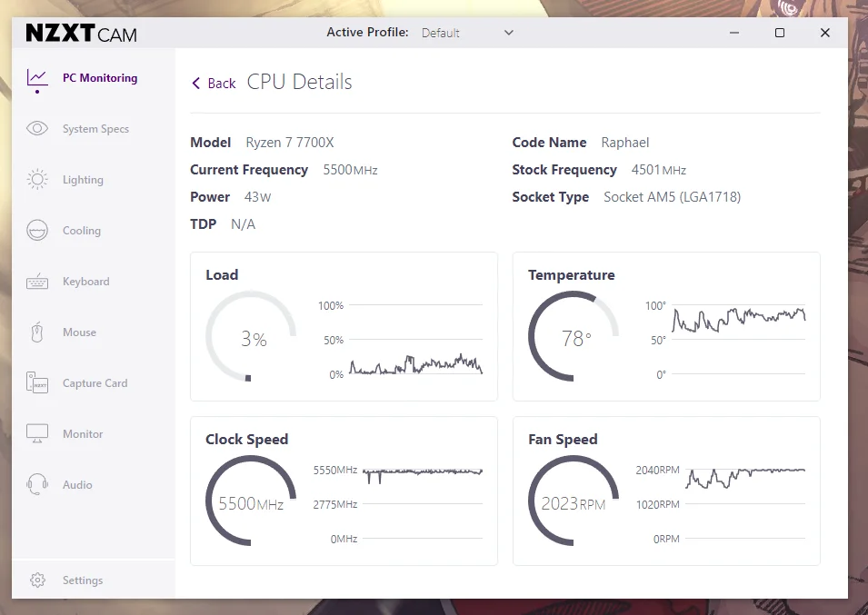Minimize the NZXT CAM window
Viewport: 868px width, 615px height.
click(x=734, y=33)
